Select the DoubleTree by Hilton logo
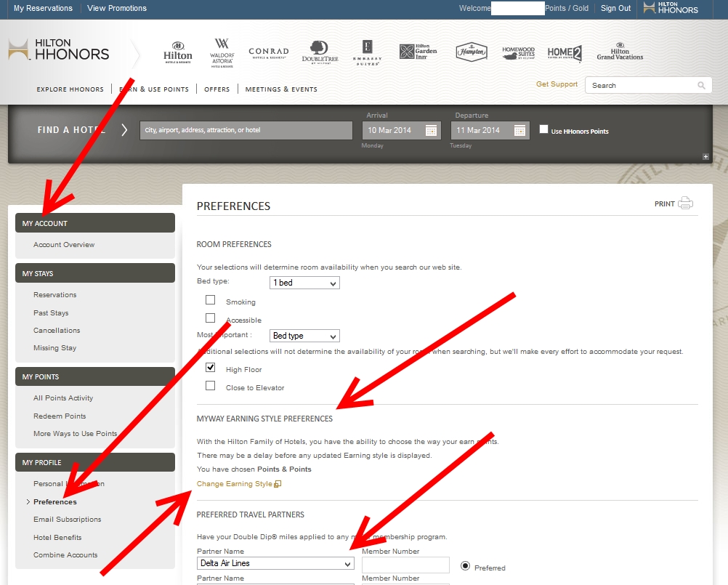 click(x=320, y=52)
